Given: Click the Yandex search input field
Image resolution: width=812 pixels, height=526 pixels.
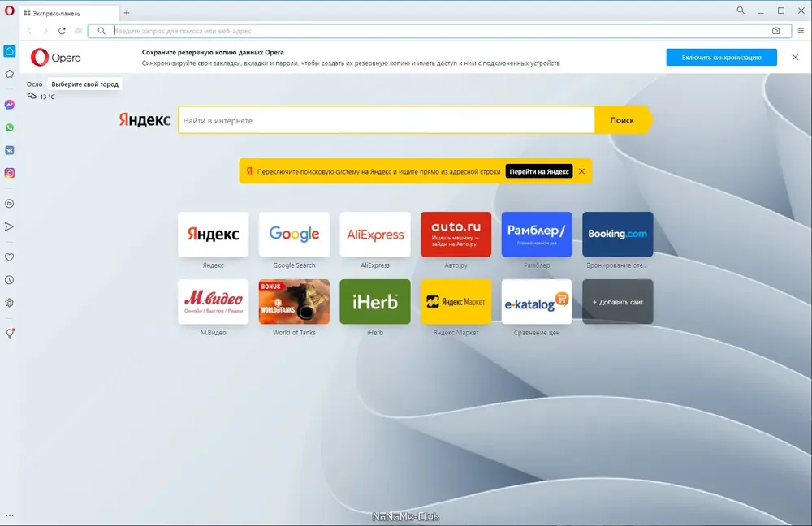Looking at the screenshot, I should [387, 120].
